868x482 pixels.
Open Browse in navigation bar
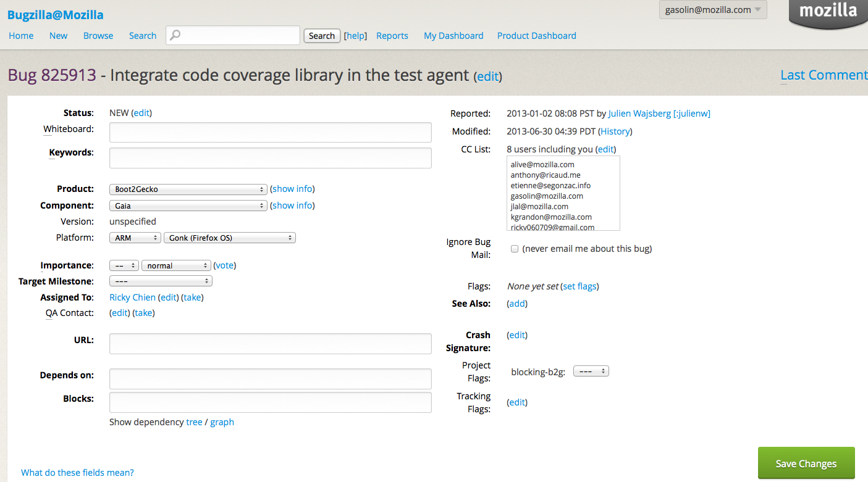click(98, 36)
